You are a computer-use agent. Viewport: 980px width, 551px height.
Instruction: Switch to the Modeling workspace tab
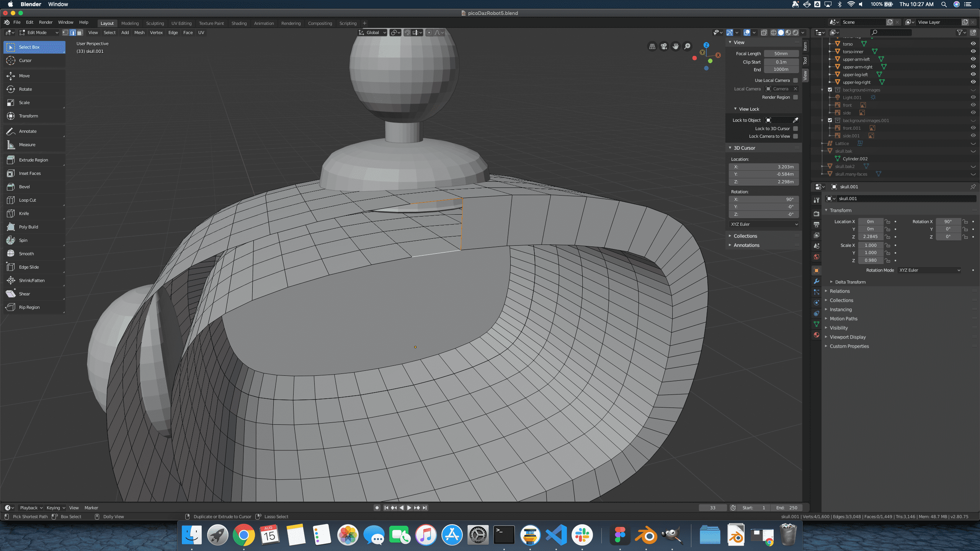click(x=130, y=23)
